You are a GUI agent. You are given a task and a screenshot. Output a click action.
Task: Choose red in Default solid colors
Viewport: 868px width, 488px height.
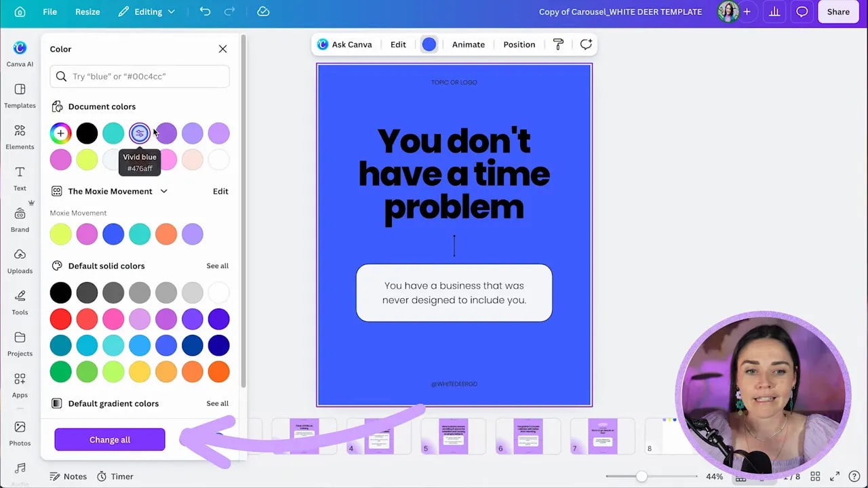tap(60, 319)
